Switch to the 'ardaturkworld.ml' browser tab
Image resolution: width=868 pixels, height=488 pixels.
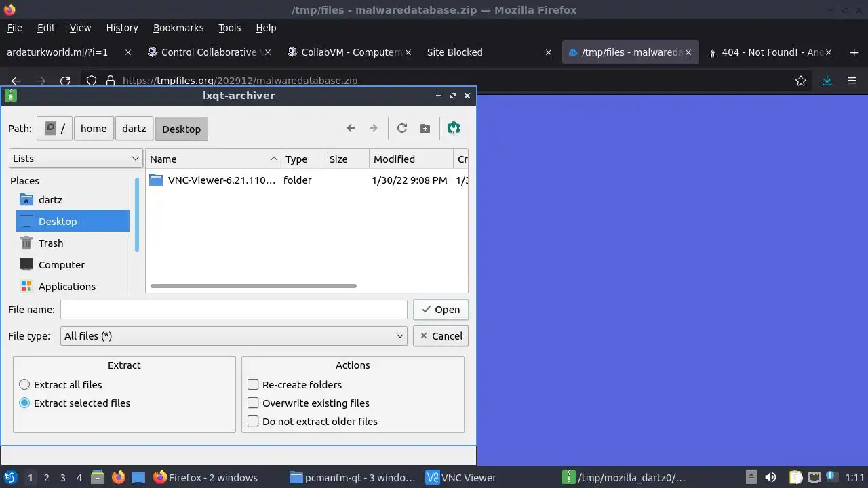(68, 52)
